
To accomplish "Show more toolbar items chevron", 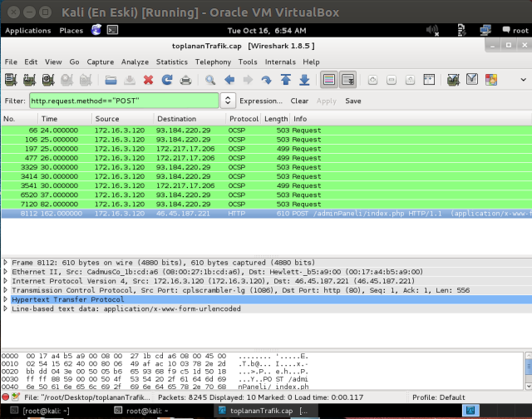I will pos(523,80).
